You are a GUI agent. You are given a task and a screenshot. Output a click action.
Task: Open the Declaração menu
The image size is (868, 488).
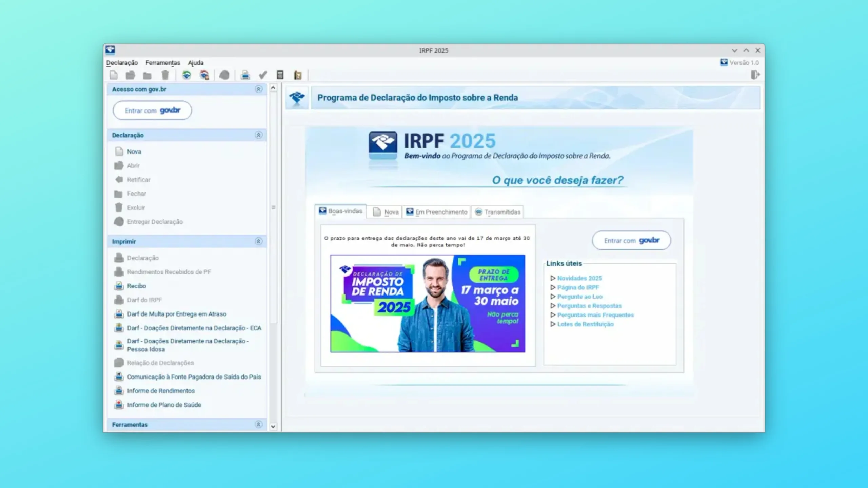(x=122, y=63)
